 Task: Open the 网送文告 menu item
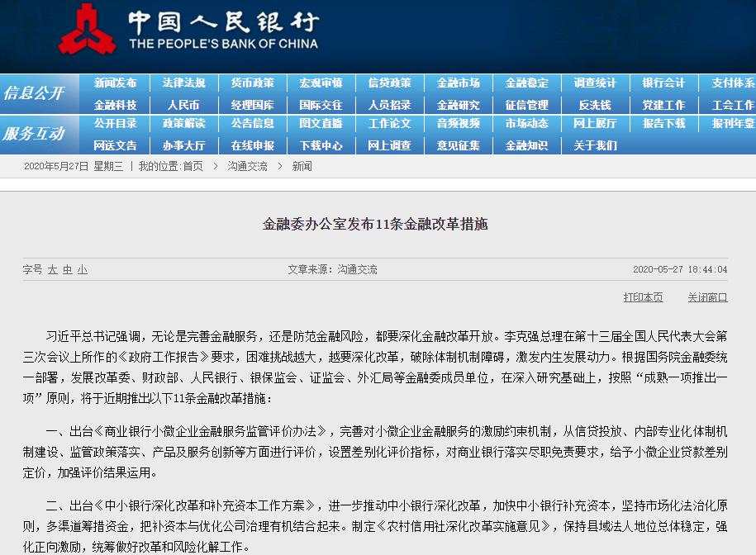pos(115,145)
